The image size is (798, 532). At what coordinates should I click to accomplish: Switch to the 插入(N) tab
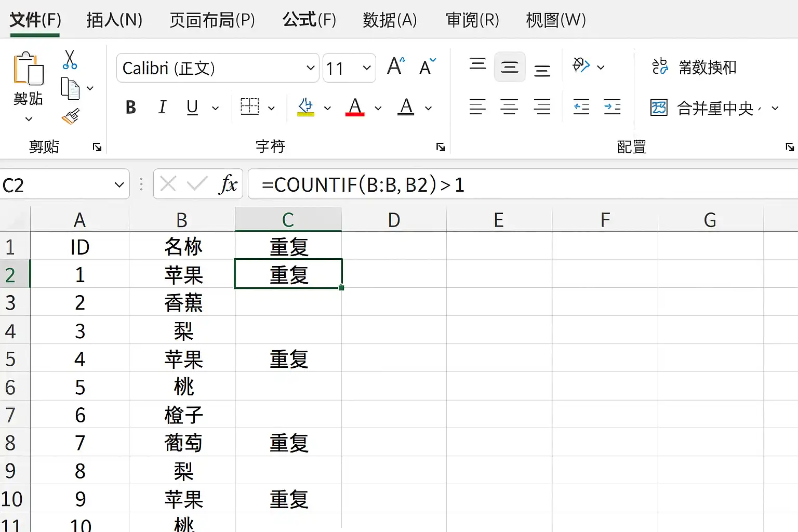tap(114, 20)
